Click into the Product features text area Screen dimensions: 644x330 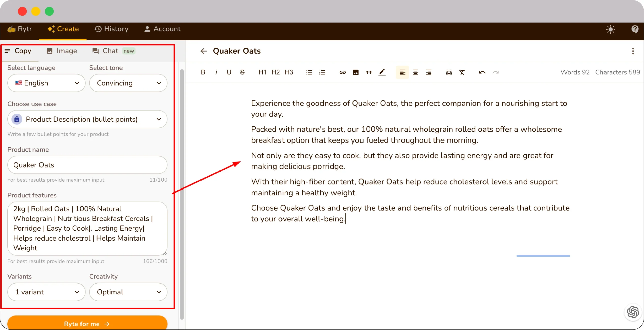pos(87,228)
